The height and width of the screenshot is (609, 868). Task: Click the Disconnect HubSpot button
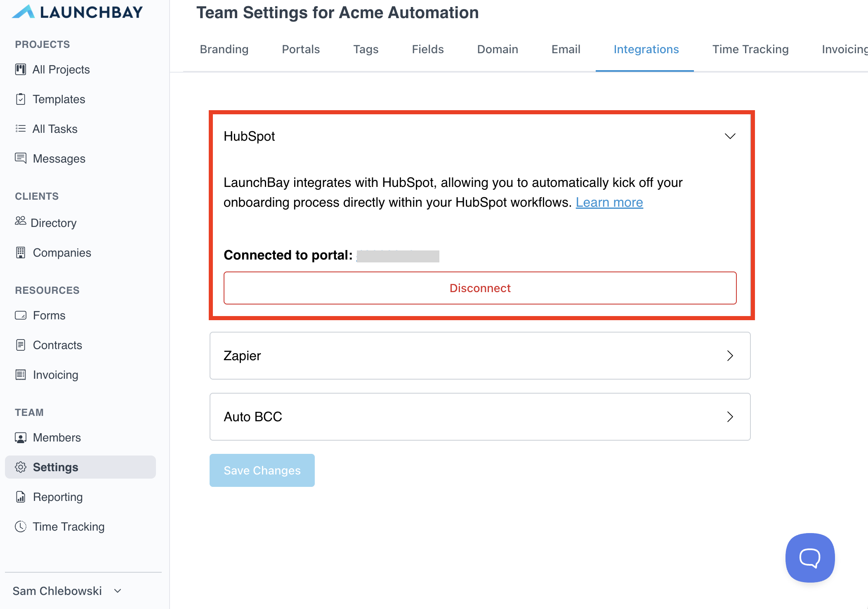tap(480, 288)
